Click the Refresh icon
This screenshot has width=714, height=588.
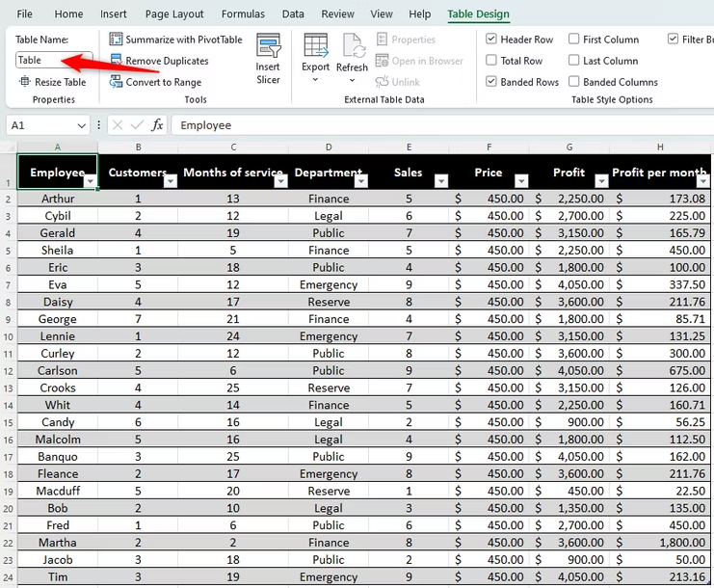point(353,46)
